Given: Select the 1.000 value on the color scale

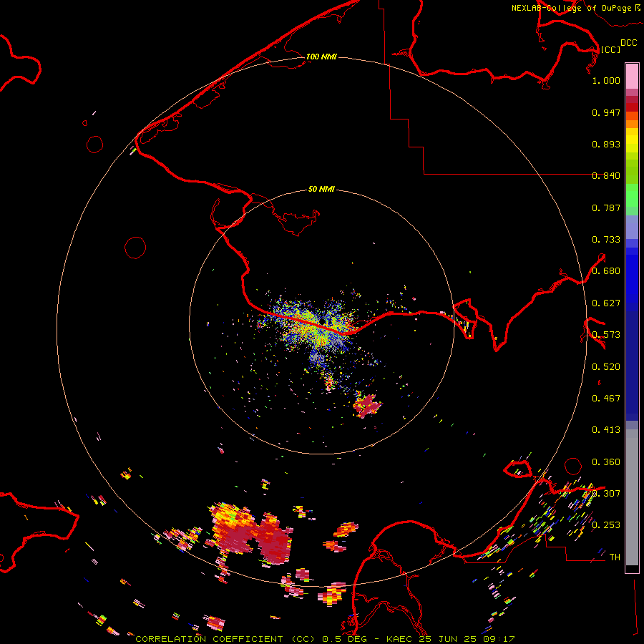Looking at the screenshot, I should click(606, 80).
